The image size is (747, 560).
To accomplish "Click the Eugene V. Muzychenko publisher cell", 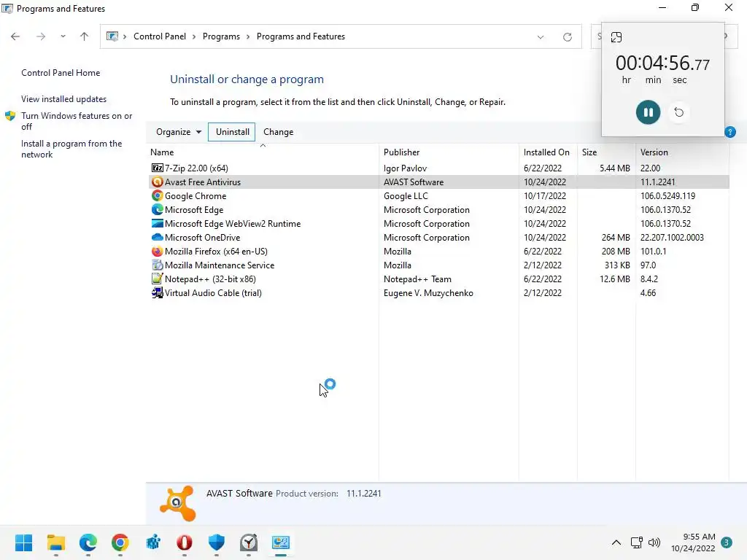I will click(428, 293).
